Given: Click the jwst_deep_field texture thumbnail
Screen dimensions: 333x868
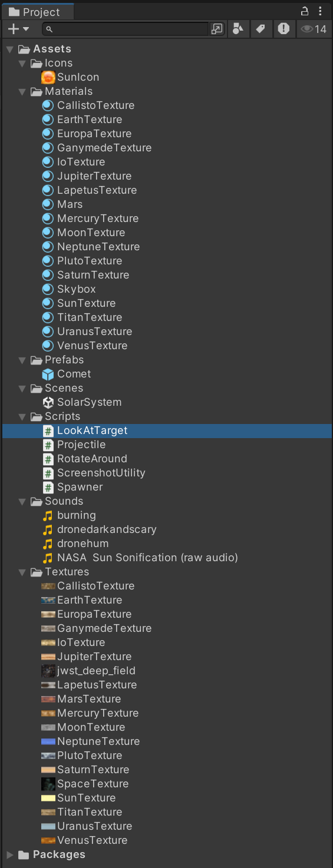Looking at the screenshot, I should (x=48, y=671).
